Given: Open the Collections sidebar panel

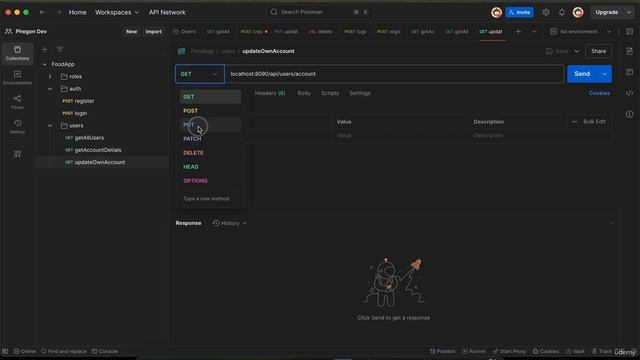Looking at the screenshot, I should tap(17, 53).
